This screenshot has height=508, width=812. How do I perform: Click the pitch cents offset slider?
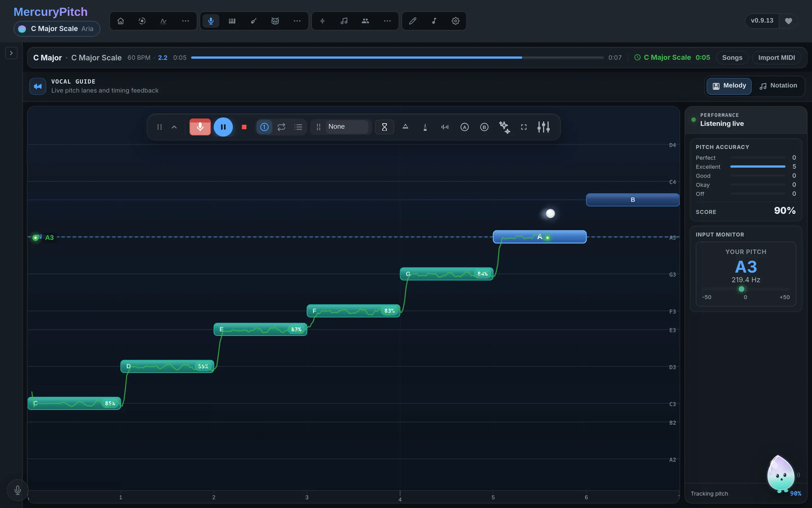click(745, 289)
